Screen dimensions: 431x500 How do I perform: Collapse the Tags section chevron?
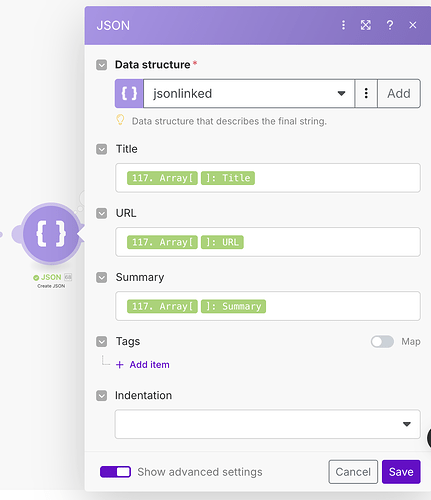click(x=102, y=341)
